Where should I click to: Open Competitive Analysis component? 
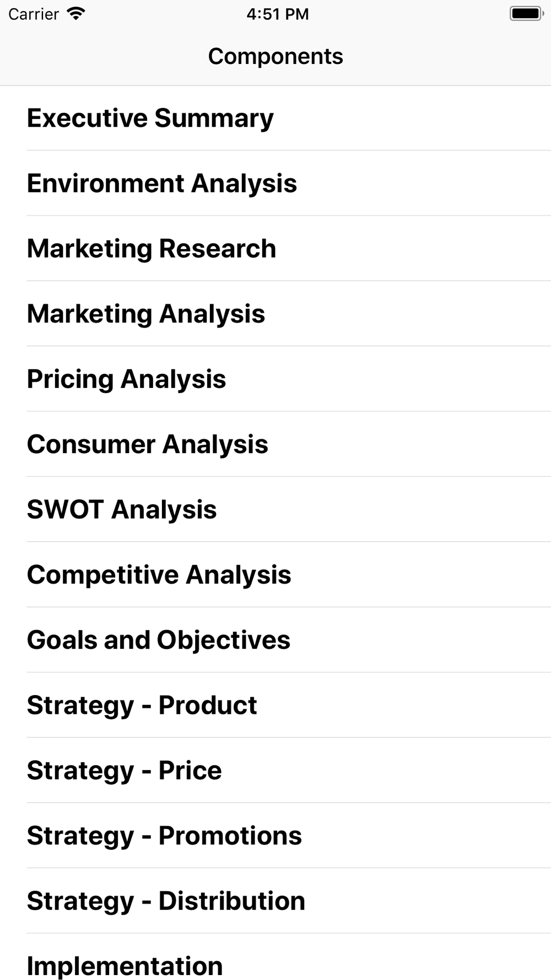pyautogui.click(x=275, y=574)
